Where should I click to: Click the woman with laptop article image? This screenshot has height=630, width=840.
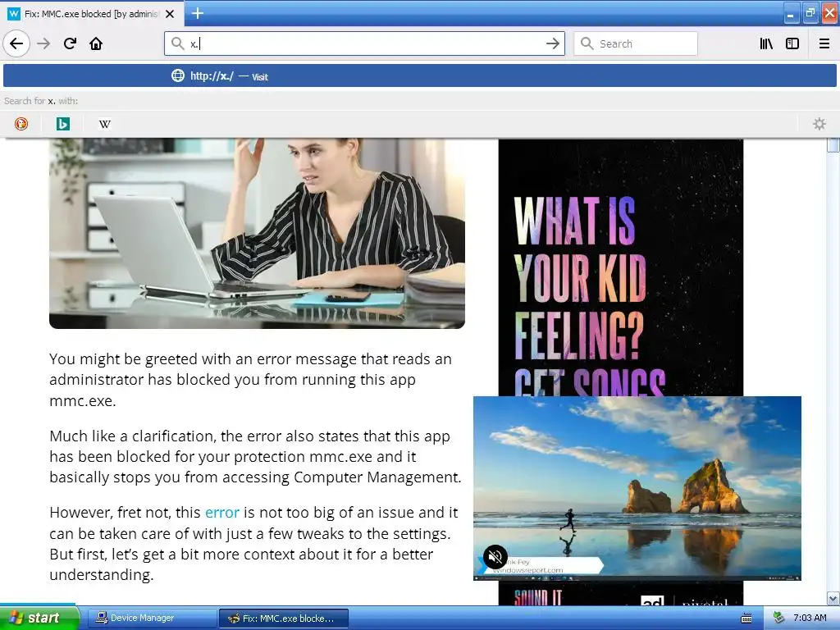click(x=257, y=233)
